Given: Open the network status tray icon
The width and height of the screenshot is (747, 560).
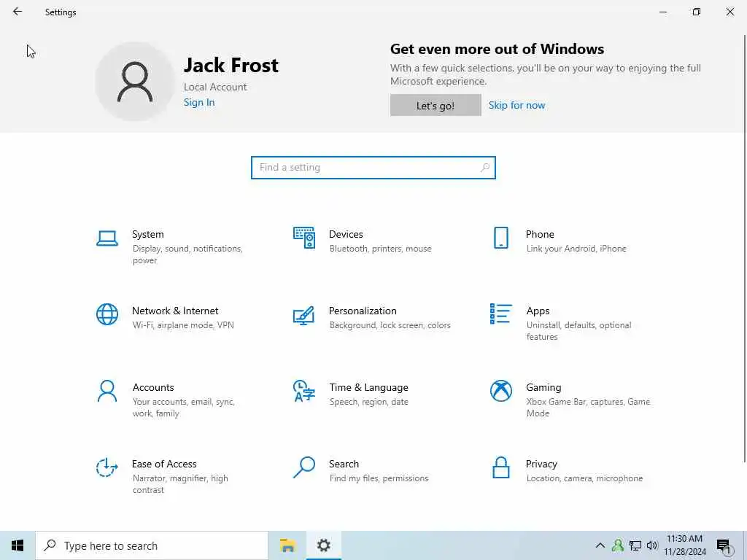Looking at the screenshot, I should coord(635,545).
